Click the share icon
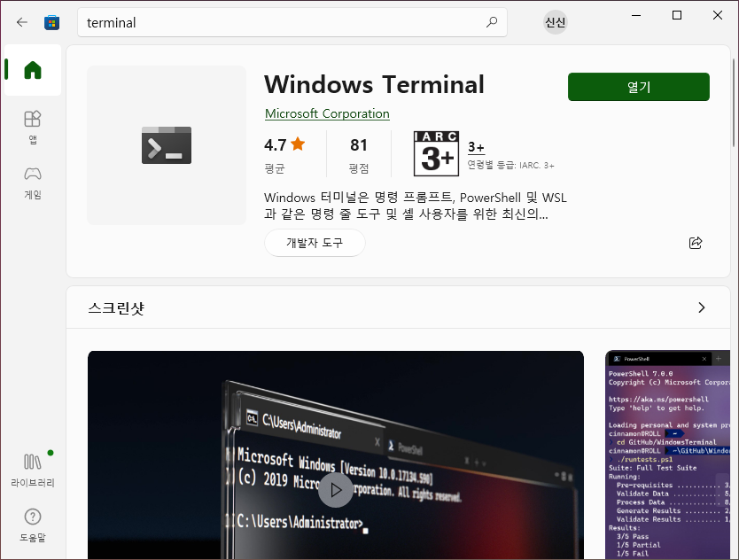This screenshot has height=560, width=739. [x=696, y=243]
